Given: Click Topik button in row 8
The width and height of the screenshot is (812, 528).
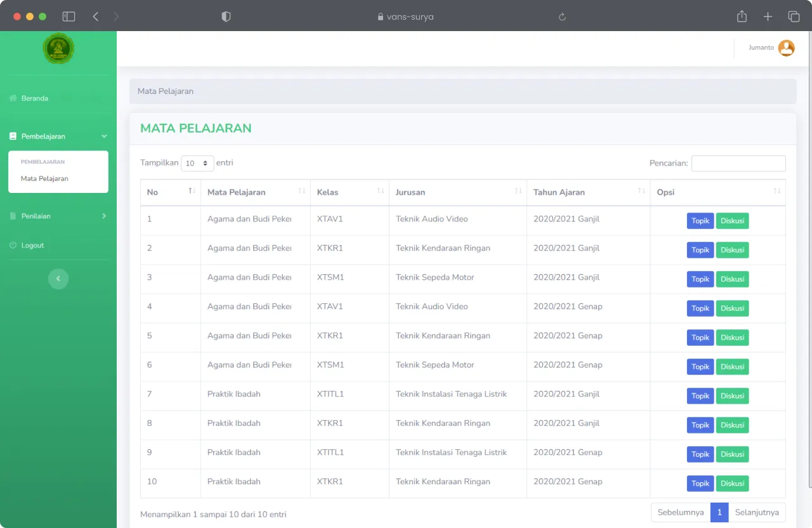Looking at the screenshot, I should tap(700, 425).
